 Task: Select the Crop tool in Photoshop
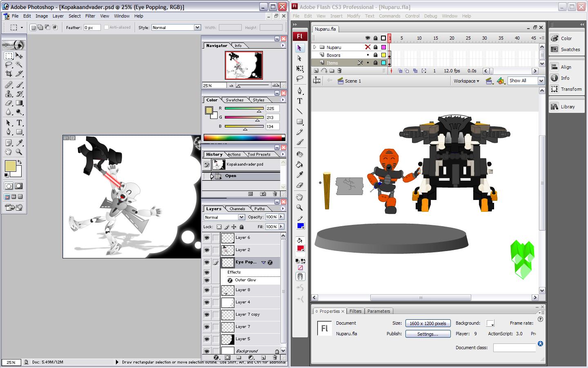point(9,74)
